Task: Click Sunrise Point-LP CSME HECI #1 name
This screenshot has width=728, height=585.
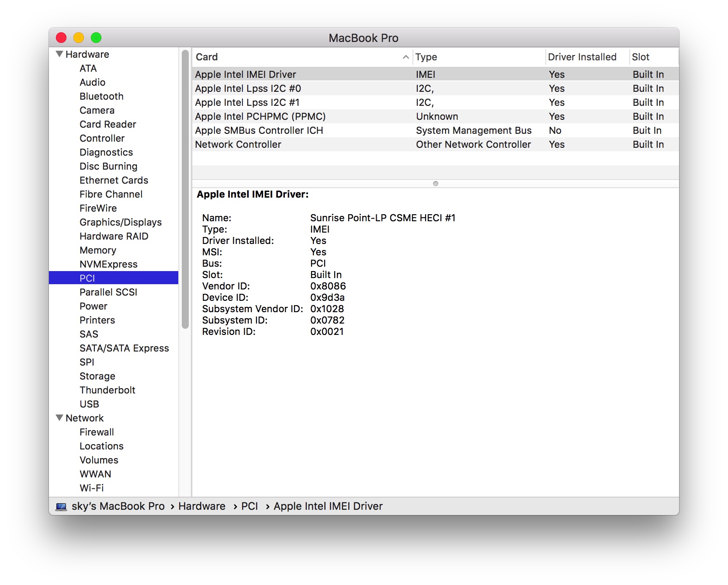Action: [x=383, y=218]
